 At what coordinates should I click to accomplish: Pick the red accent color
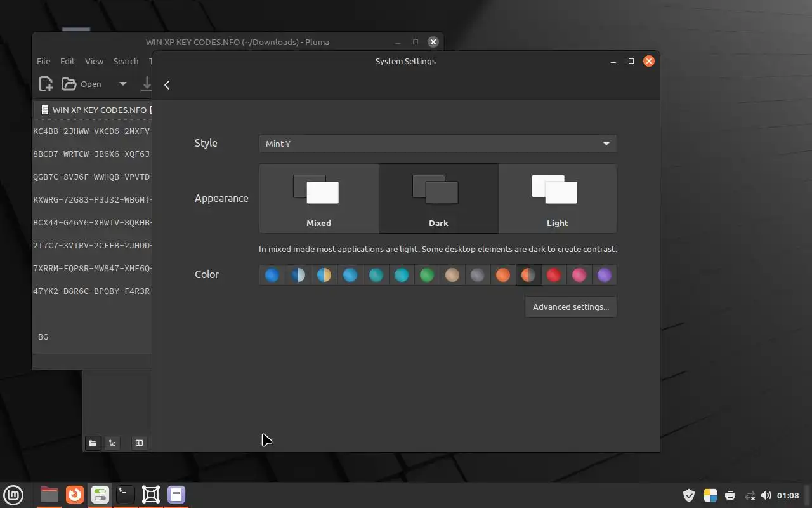coord(554,275)
